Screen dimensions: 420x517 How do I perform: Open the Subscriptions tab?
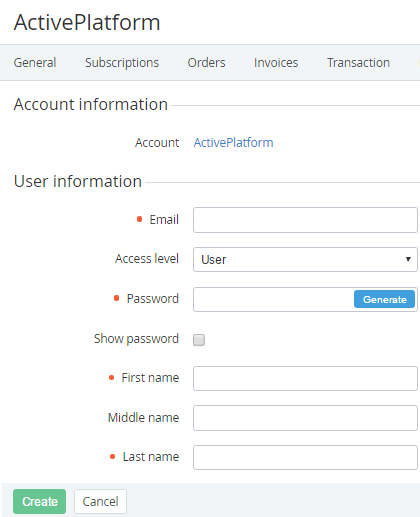[122, 63]
